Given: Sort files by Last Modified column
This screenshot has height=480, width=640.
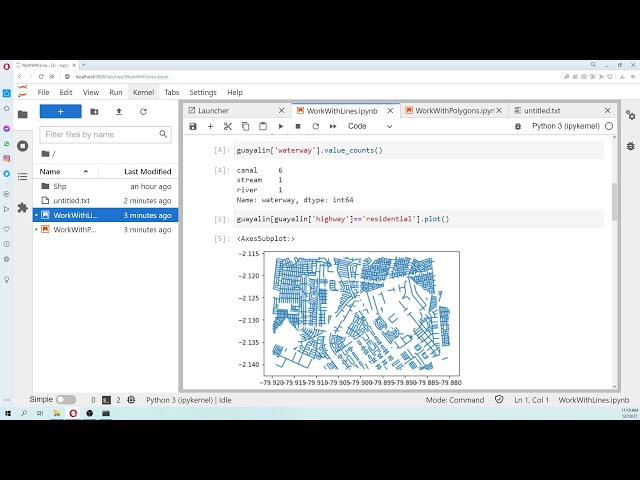Looking at the screenshot, I should [147, 171].
